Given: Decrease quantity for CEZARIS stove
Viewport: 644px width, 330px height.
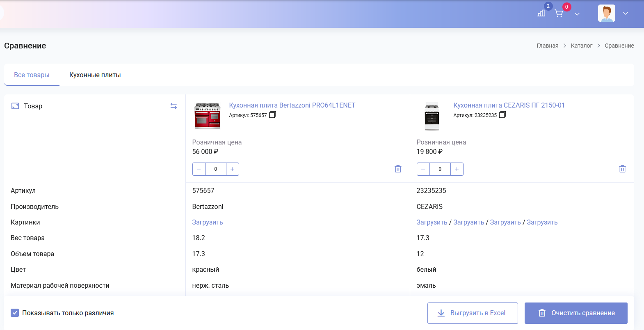Looking at the screenshot, I should tap(423, 169).
